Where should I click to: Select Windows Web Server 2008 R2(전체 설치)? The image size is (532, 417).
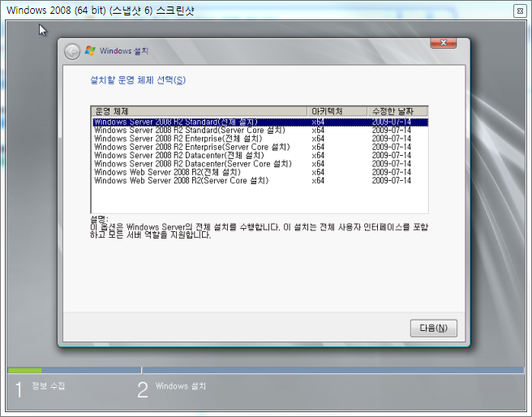click(260, 172)
